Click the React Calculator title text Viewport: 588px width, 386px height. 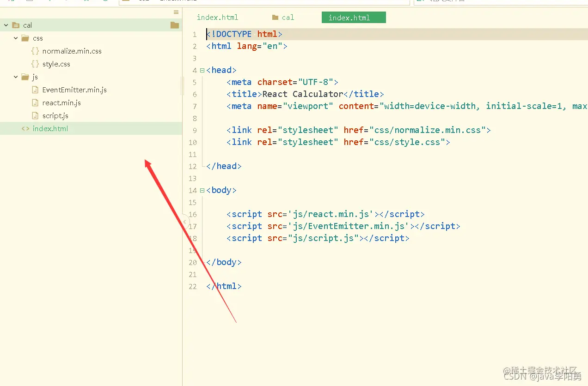(303, 94)
